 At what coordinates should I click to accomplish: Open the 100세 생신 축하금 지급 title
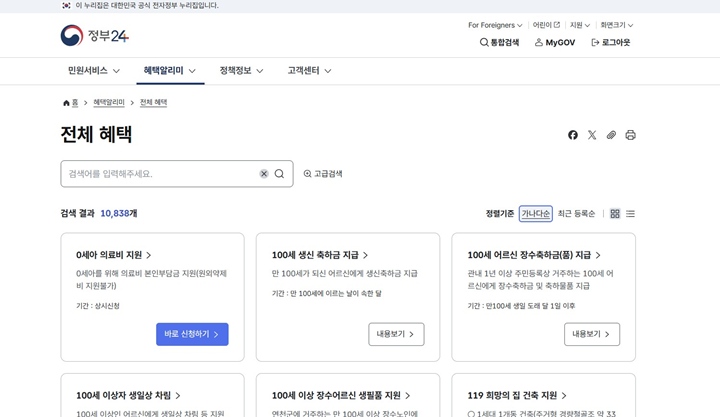click(x=320, y=255)
